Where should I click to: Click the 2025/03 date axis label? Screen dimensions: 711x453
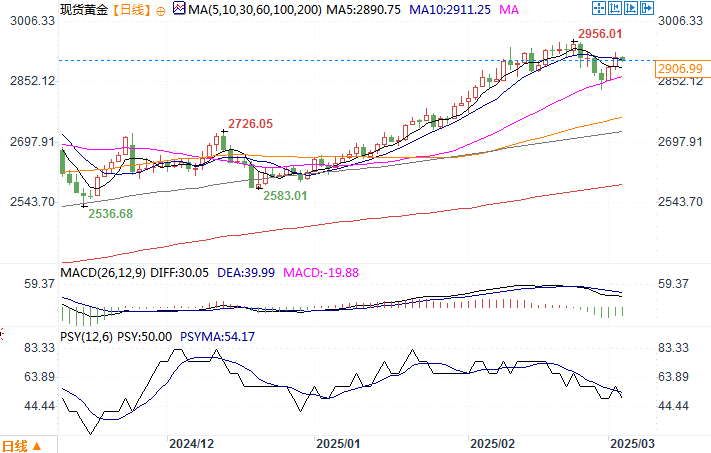tap(633, 444)
